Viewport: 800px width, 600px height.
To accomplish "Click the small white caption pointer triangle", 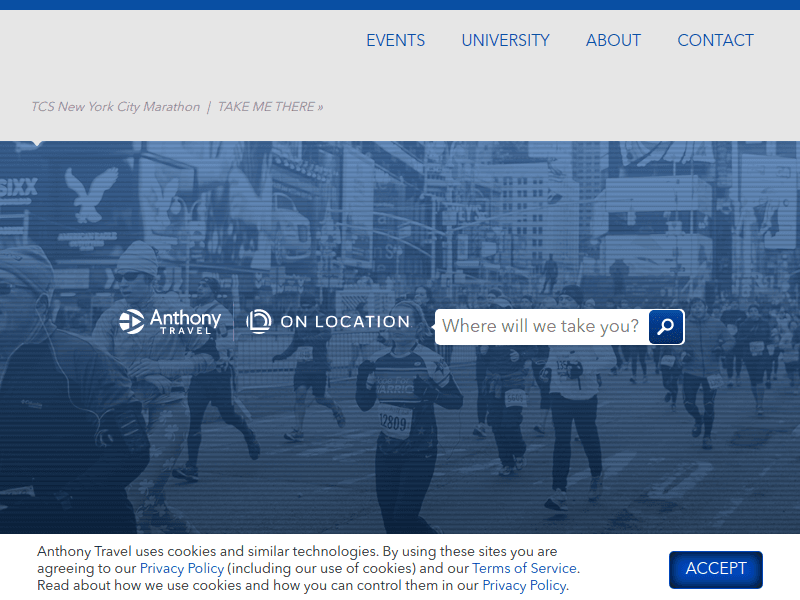I will pyautogui.click(x=38, y=144).
